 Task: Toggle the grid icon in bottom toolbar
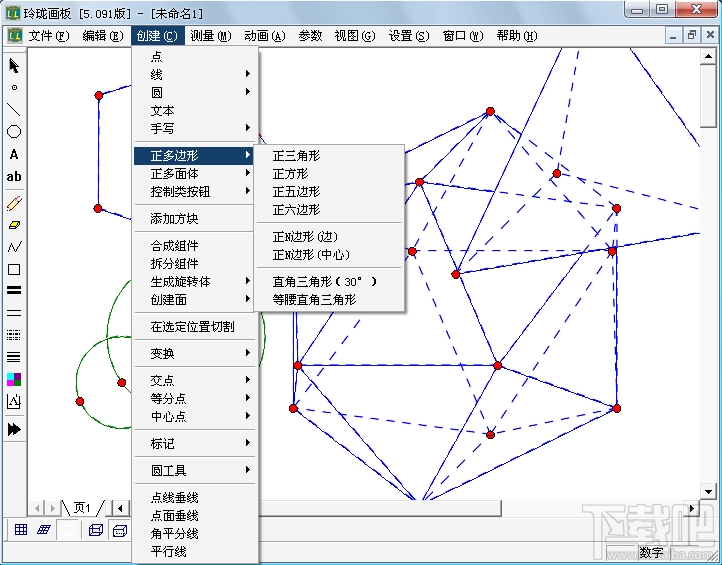point(21,530)
